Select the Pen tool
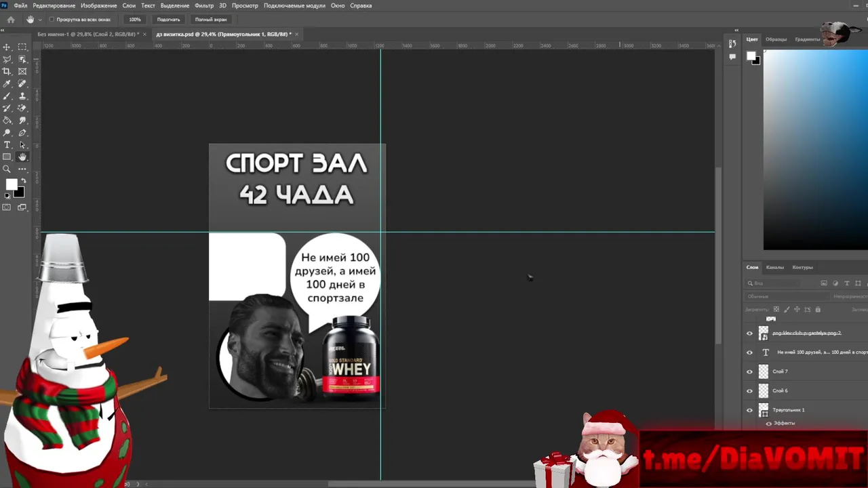 click(x=22, y=132)
